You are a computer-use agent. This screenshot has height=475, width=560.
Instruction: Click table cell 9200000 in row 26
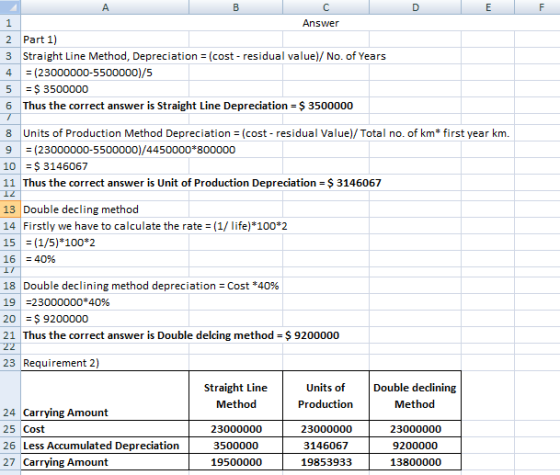[x=415, y=445]
